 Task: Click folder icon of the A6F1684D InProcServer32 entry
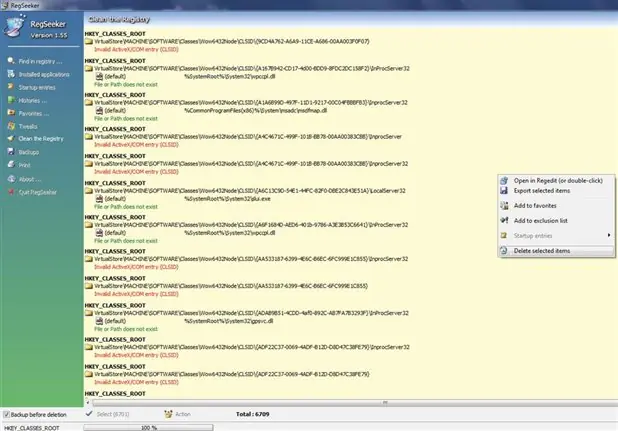tap(89, 225)
